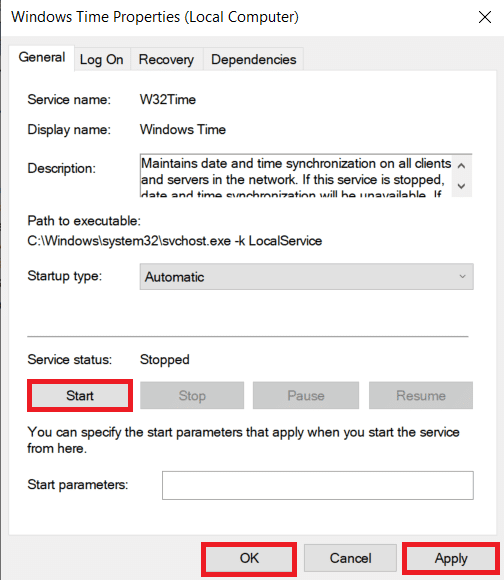
Task: Click the Start parameters text field
Action: point(318,485)
